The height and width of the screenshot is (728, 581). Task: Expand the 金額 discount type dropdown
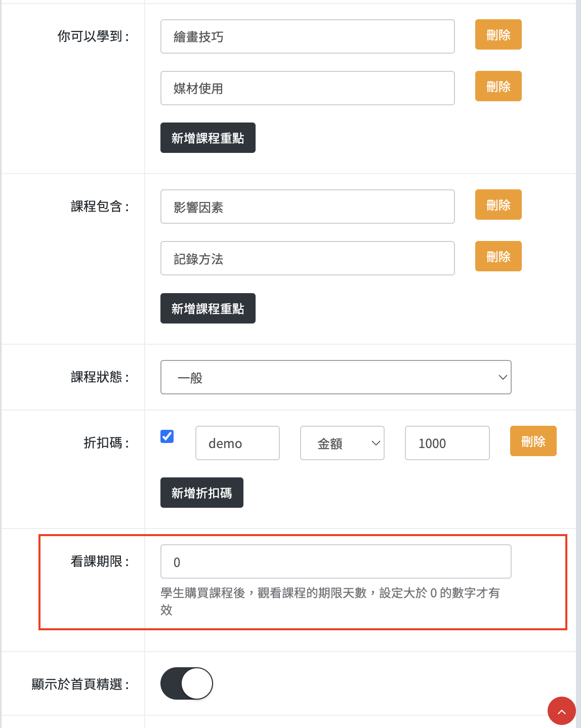342,443
